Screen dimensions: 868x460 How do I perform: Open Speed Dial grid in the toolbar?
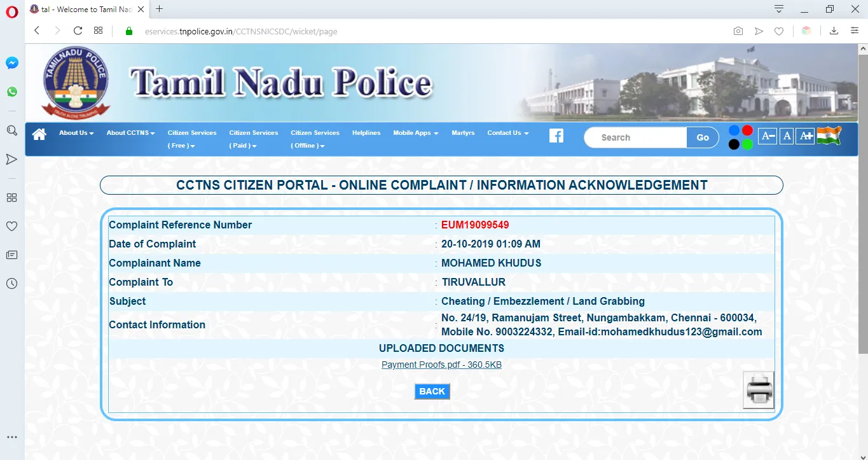[98, 31]
